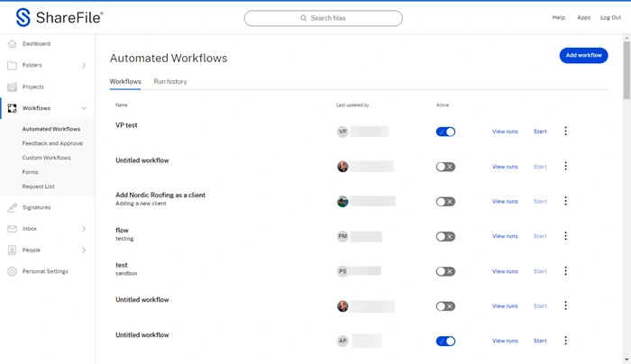Activate the flow testing workflow toggle
This screenshot has height=364, width=631.
pos(445,237)
